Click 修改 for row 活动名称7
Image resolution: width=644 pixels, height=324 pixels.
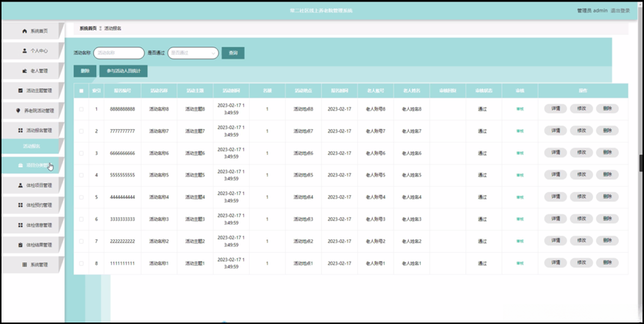[581, 130]
